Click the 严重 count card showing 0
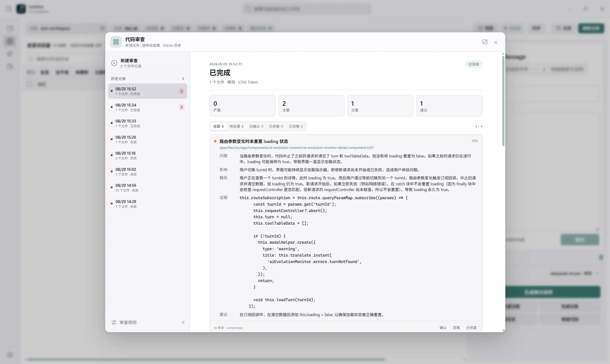Screen dimensions: 610x364 coord(242,106)
